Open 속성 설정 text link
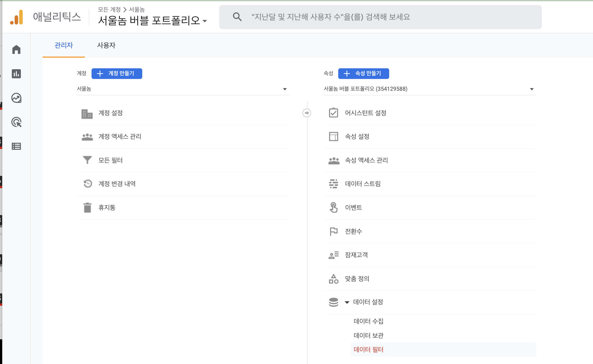This screenshot has height=364, width=593. coord(357,136)
